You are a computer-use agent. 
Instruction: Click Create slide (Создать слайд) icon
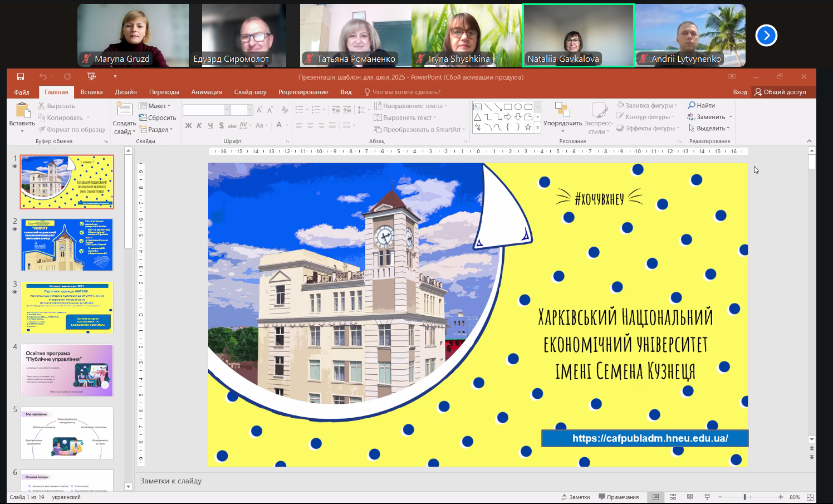coord(124,110)
